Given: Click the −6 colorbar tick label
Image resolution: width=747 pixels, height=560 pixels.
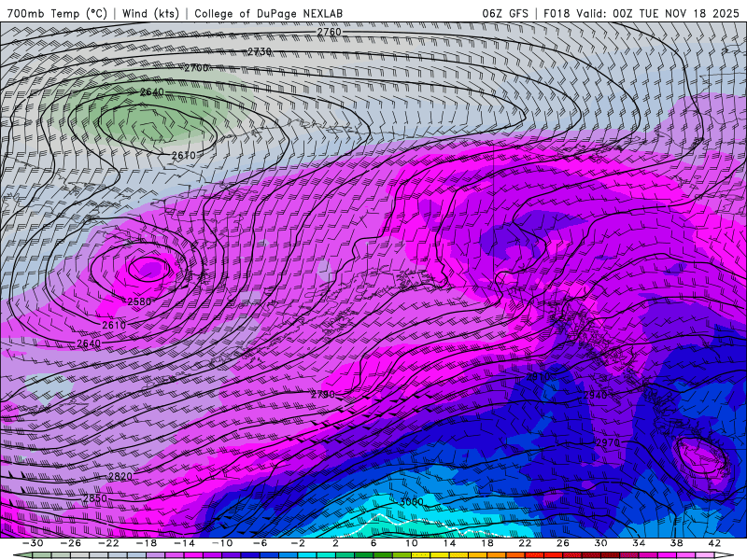Looking at the screenshot, I should pos(261,543).
